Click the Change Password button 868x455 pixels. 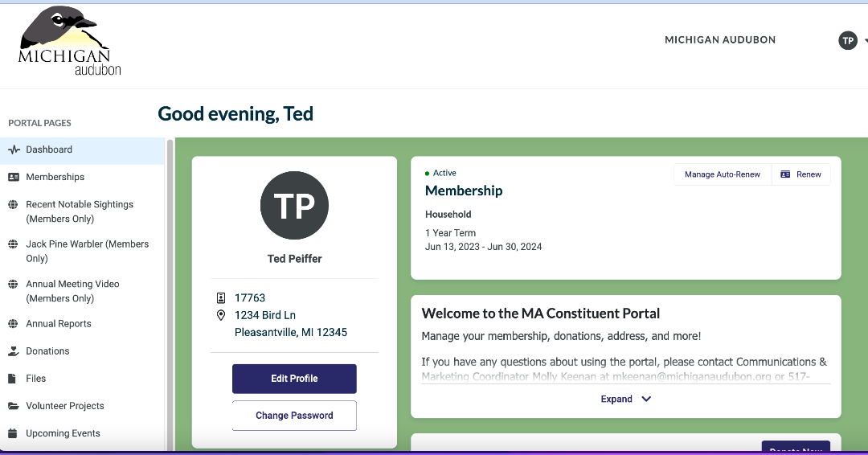294,416
